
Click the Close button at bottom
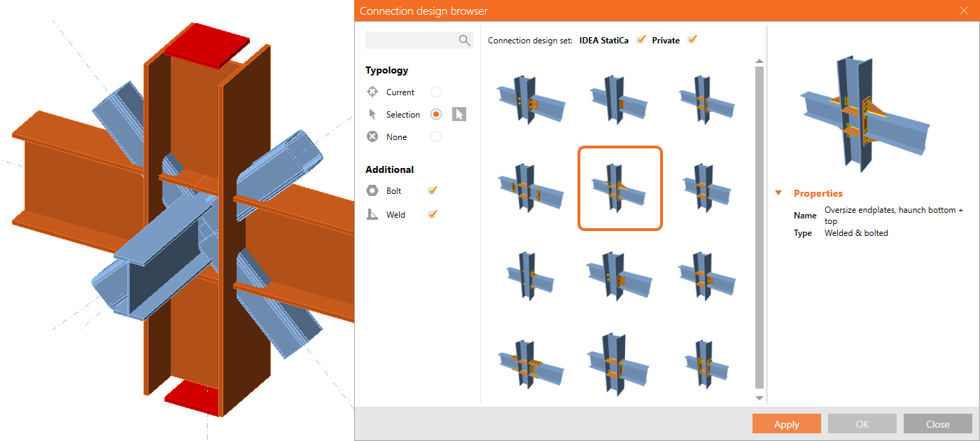tap(937, 423)
